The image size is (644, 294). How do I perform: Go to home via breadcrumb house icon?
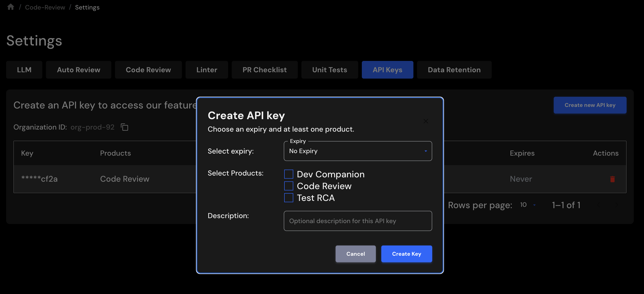[x=10, y=7]
